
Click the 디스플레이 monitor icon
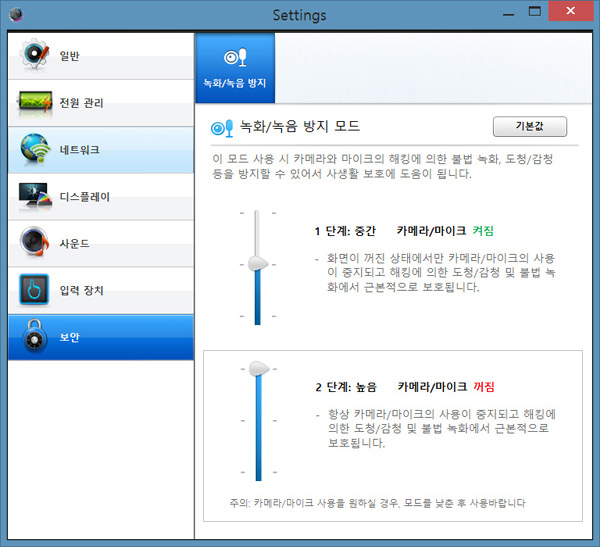pos(35,196)
